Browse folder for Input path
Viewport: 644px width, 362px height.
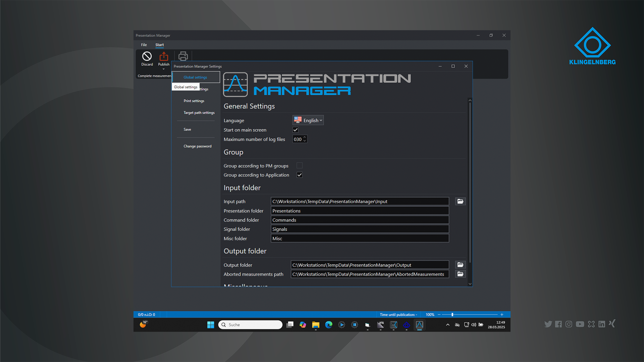tap(461, 201)
